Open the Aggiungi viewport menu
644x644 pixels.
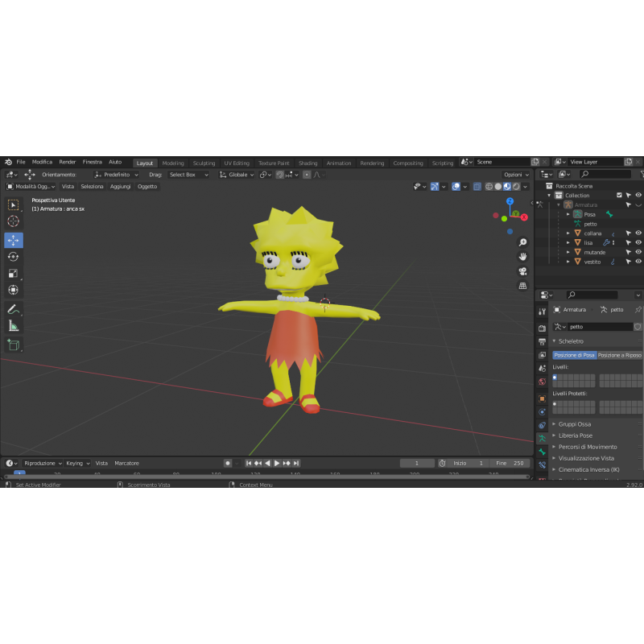pos(120,187)
